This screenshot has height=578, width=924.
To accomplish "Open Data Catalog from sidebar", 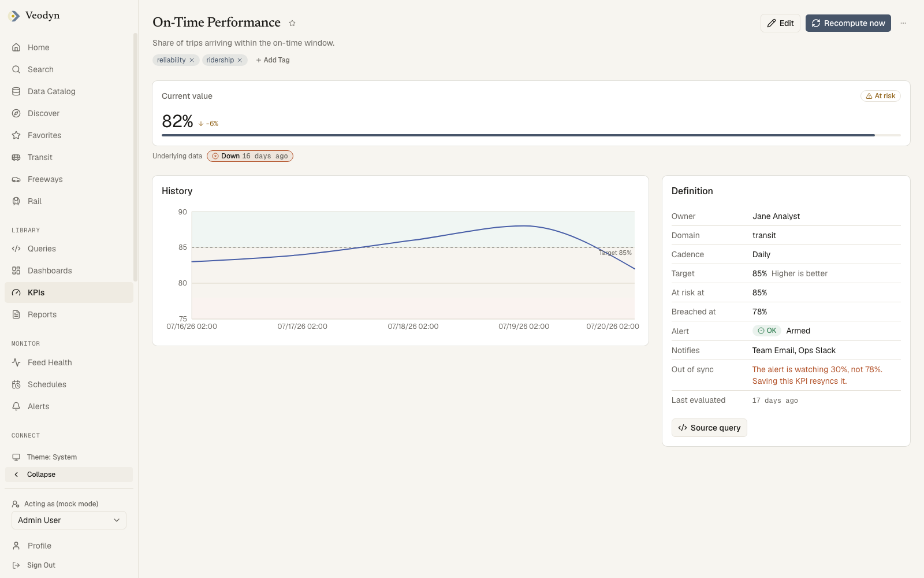I will pos(69,91).
